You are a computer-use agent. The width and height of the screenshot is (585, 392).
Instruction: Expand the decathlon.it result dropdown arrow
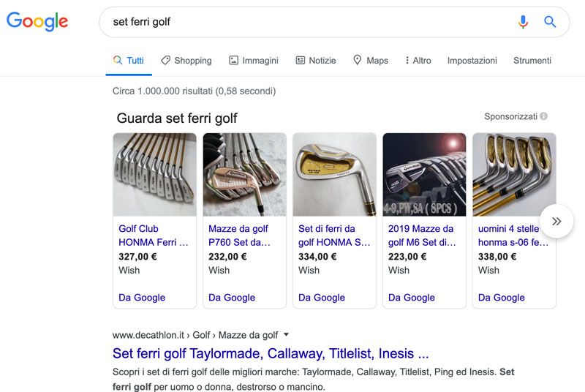tap(287, 335)
